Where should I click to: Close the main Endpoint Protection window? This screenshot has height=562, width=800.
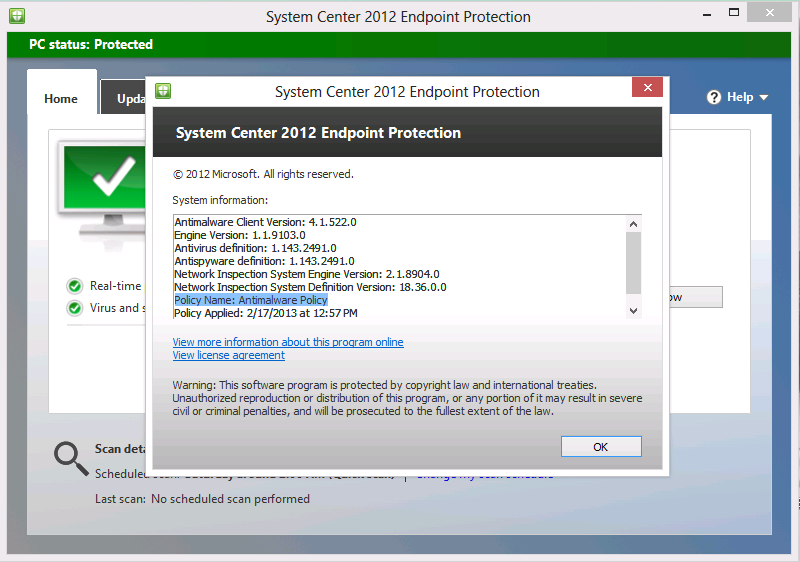point(769,13)
